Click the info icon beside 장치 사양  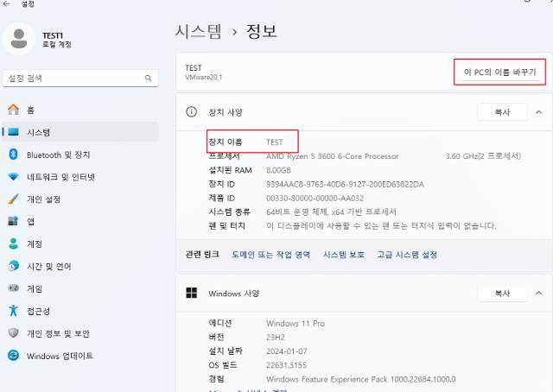(191, 112)
